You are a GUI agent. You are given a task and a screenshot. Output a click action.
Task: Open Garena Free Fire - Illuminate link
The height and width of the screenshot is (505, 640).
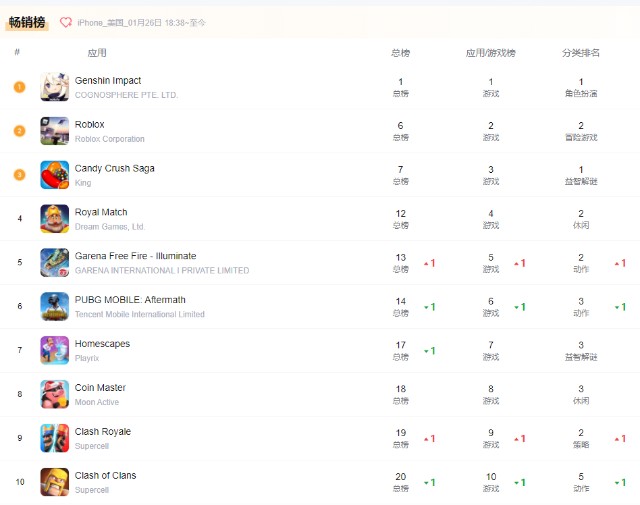[135, 256]
